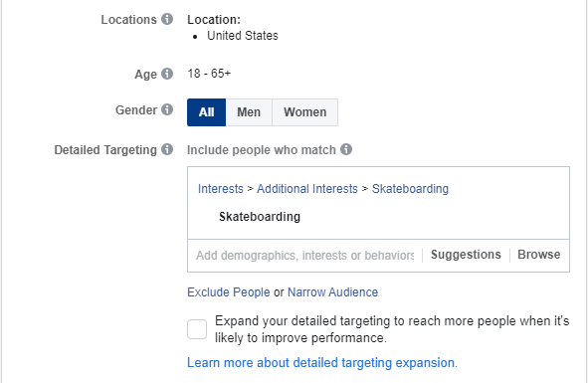
Task: Open the Interests breadcrumb link
Action: pyautogui.click(x=221, y=189)
